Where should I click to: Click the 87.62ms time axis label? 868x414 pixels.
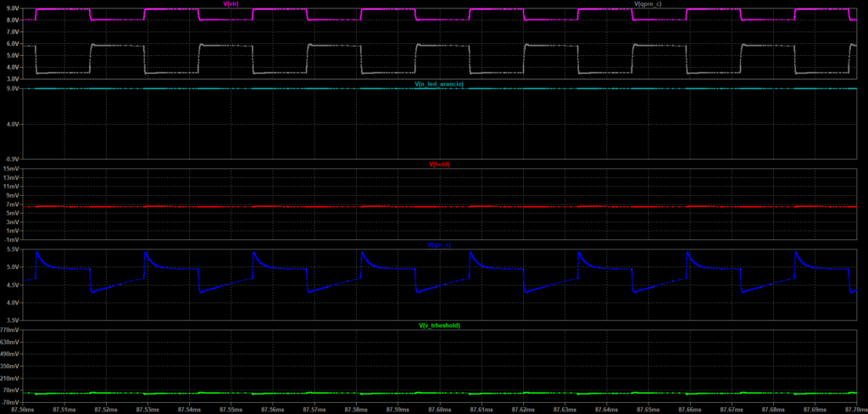tap(522, 410)
